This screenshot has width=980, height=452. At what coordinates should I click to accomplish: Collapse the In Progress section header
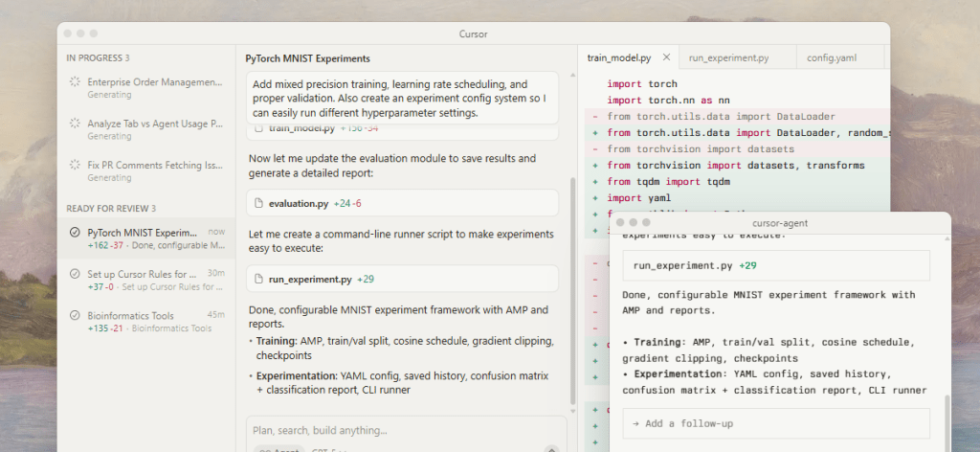[x=98, y=58]
